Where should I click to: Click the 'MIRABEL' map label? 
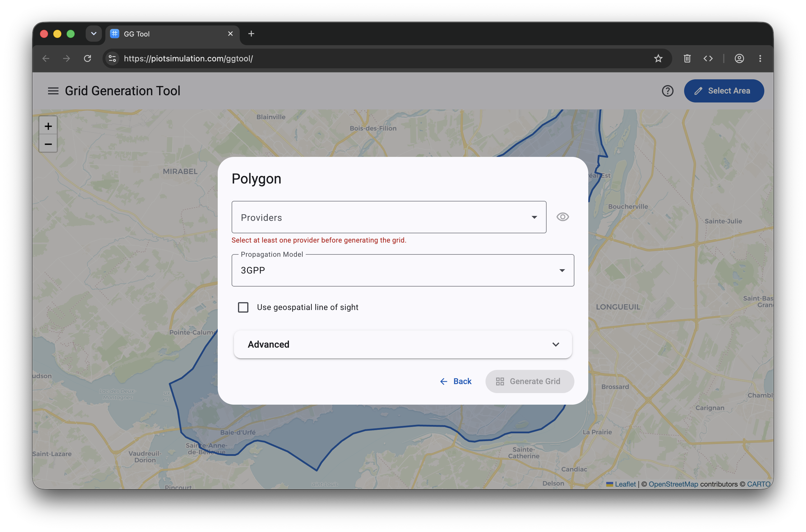(x=180, y=171)
